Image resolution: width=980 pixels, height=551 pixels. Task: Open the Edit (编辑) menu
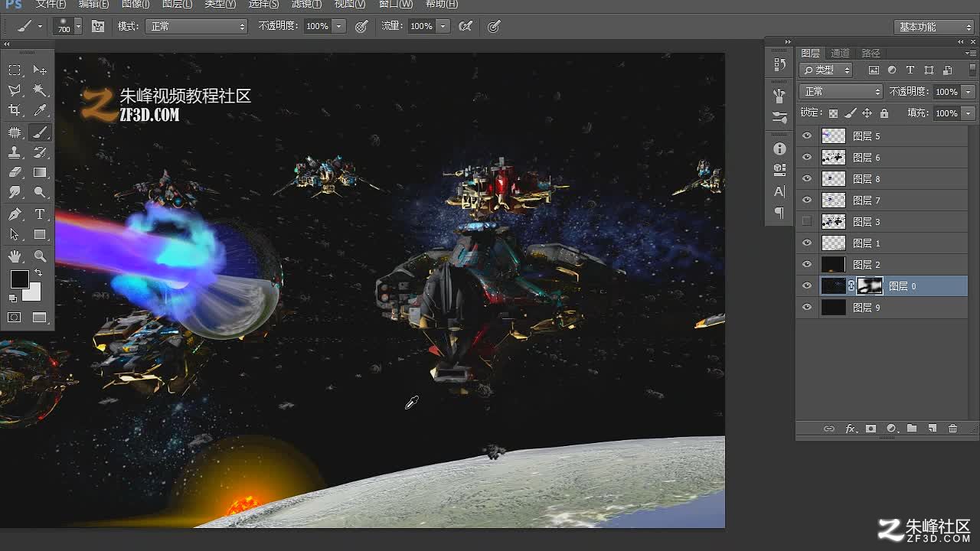(93, 4)
